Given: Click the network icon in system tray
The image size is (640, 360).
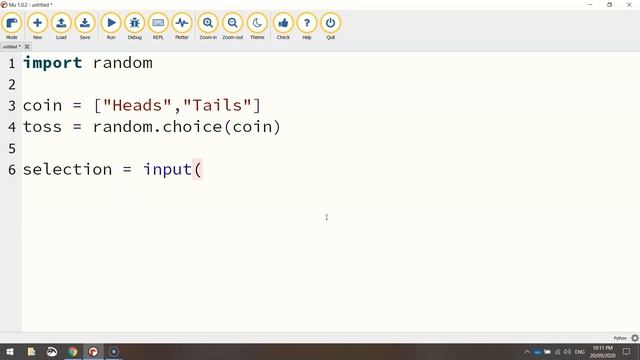Looking at the screenshot, I should click(x=557, y=351).
